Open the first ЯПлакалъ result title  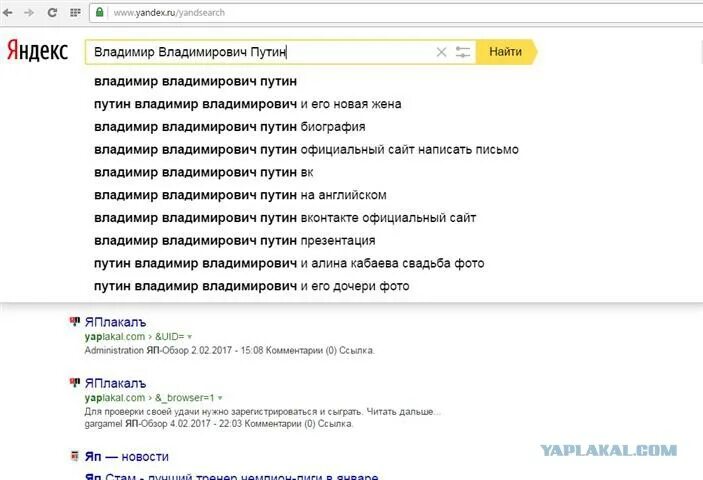click(x=115, y=322)
